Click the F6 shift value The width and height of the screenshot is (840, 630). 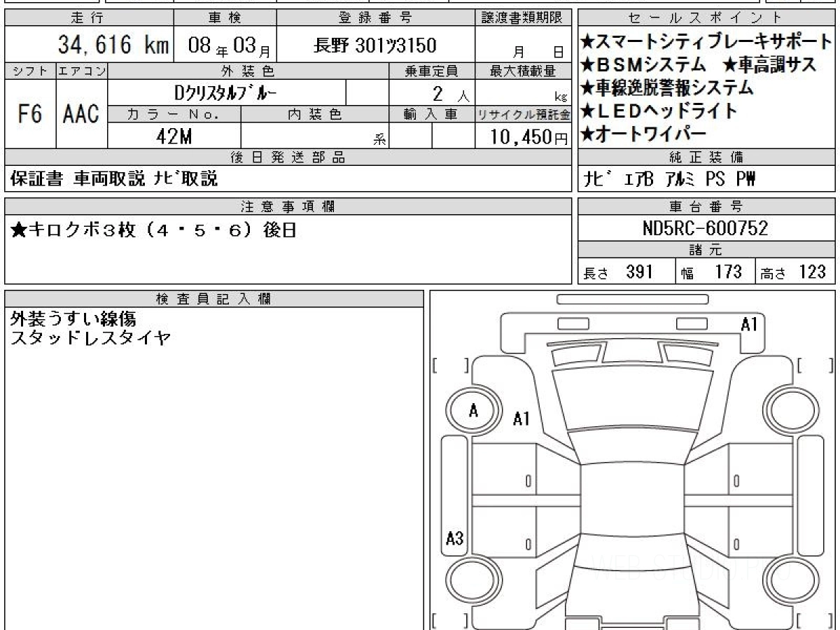30,114
